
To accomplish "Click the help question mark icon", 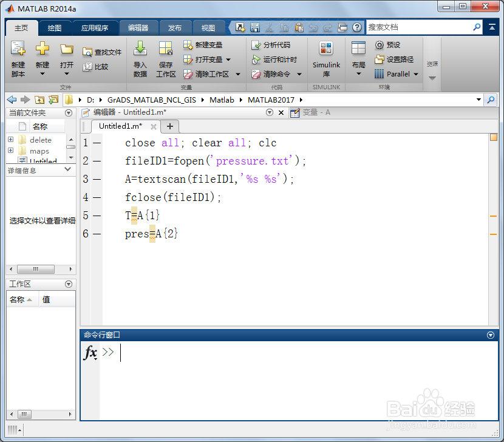I will [x=357, y=27].
